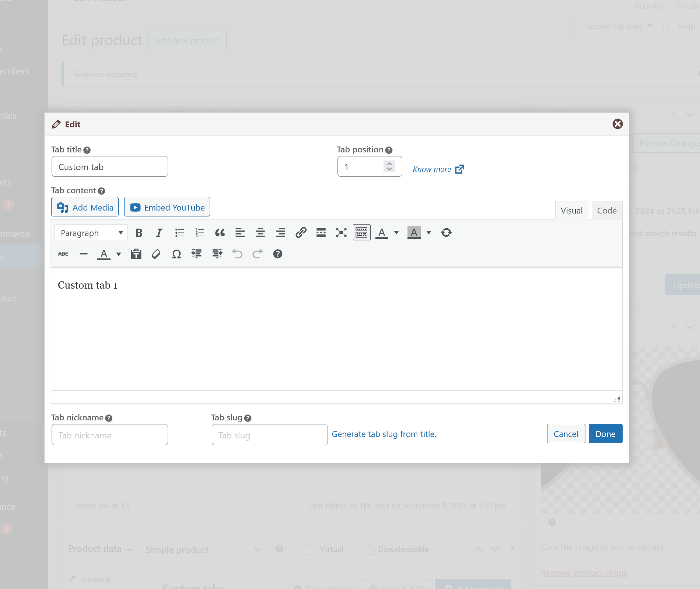This screenshot has height=589, width=700.
Task: Enable fullscreen editor mode
Action: pos(341,233)
